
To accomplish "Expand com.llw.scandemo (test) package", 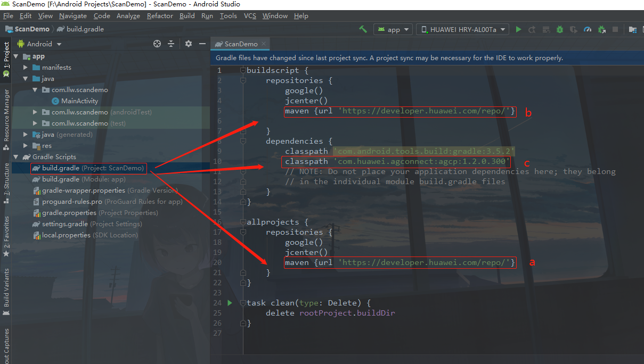I will pyautogui.click(x=35, y=123).
